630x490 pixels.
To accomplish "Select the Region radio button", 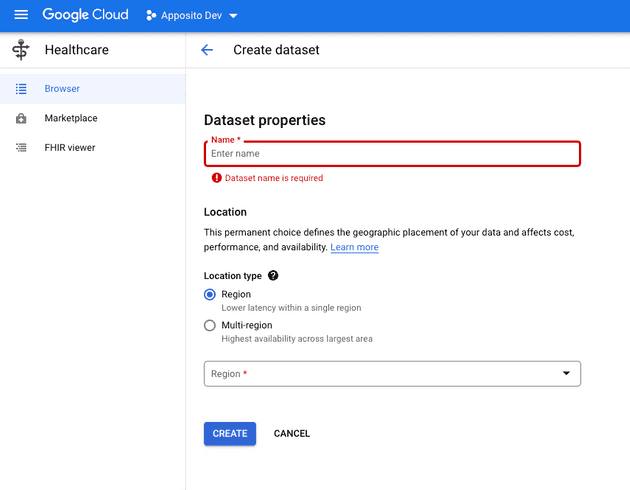I will click(x=210, y=294).
